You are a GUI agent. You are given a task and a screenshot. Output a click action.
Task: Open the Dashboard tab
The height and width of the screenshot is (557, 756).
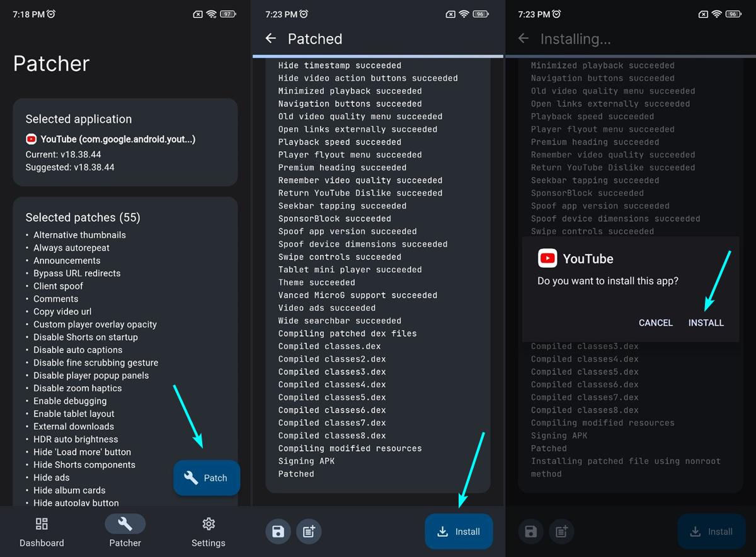click(42, 532)
